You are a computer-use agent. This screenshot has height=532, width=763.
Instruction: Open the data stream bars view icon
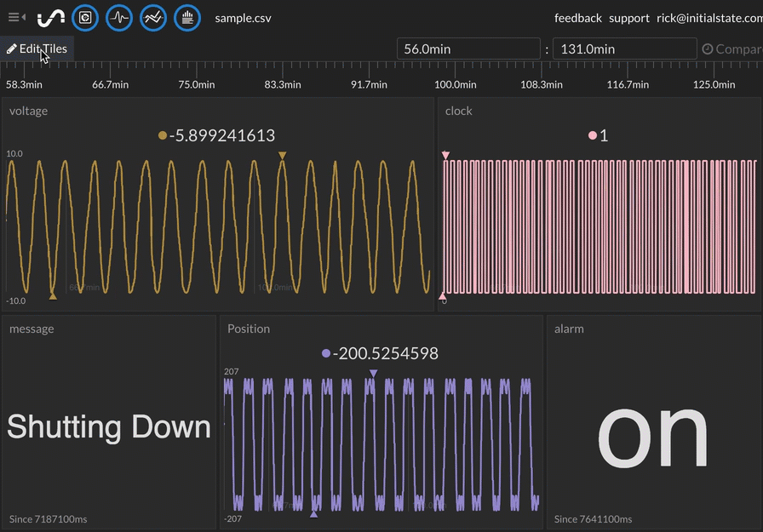click(x=187, y=17)
